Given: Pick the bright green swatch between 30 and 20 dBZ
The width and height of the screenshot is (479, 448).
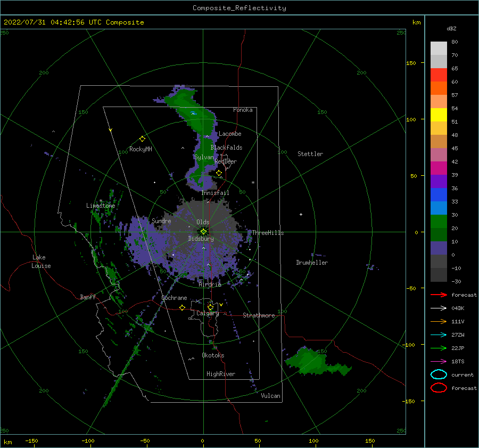Looking at the screenshot, I should [439, 221].
